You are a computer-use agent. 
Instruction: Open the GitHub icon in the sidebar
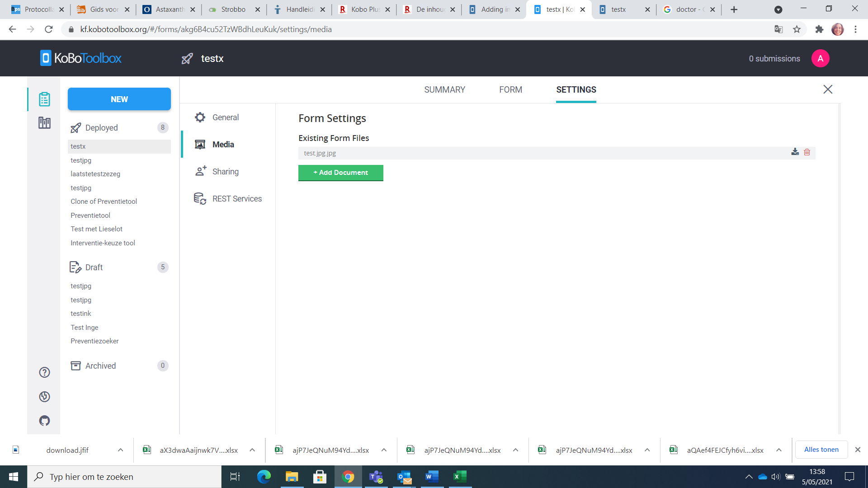coord(44,421)
